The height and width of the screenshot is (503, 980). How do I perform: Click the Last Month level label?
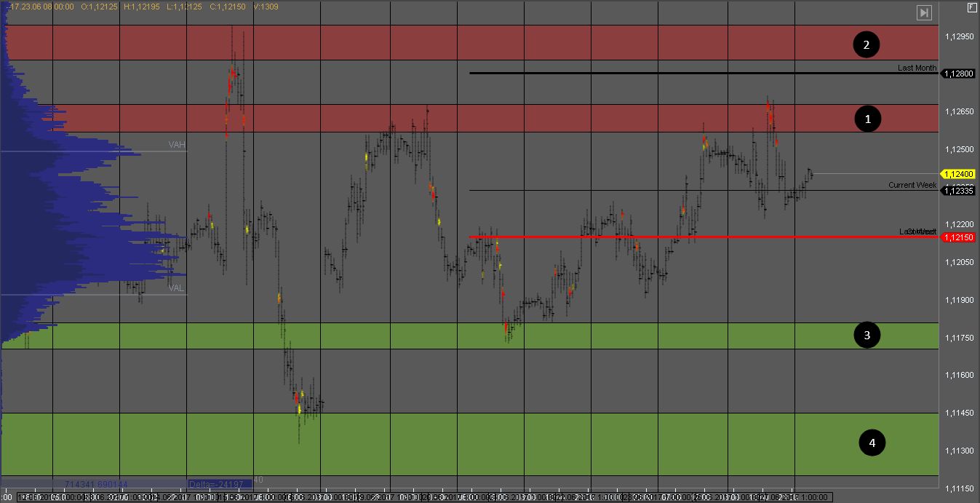coord(917,68)
